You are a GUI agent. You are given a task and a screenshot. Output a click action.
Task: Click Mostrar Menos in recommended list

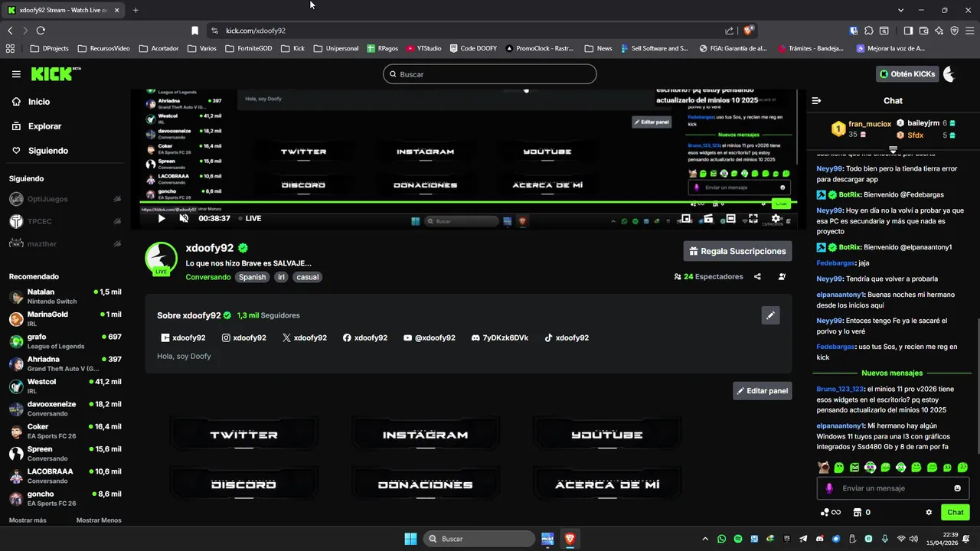tap(99, 520)
